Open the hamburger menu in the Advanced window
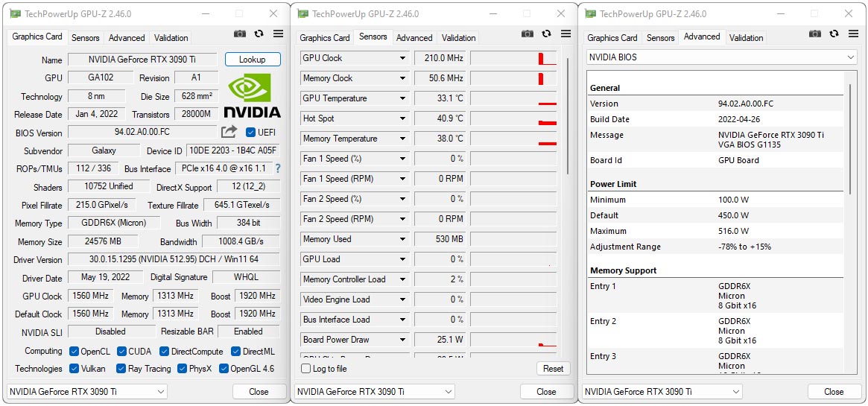The width and height of the screenshot is (868, 406). [853, 34]
